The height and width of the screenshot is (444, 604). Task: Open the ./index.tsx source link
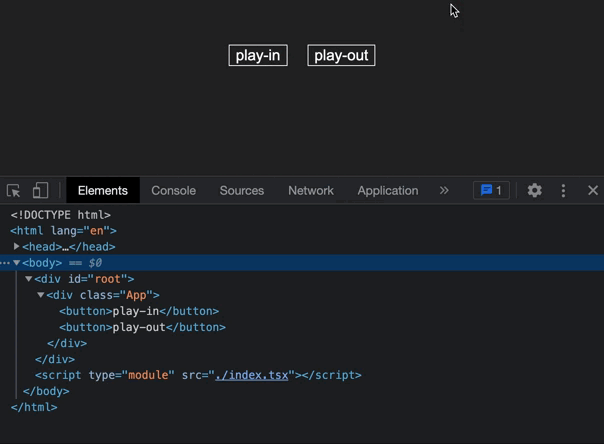[252, 375]
